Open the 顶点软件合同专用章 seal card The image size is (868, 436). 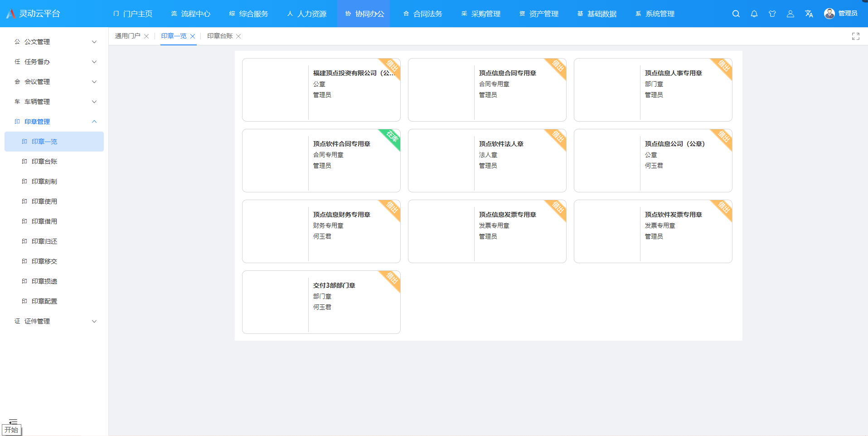[x=321, y=160]
